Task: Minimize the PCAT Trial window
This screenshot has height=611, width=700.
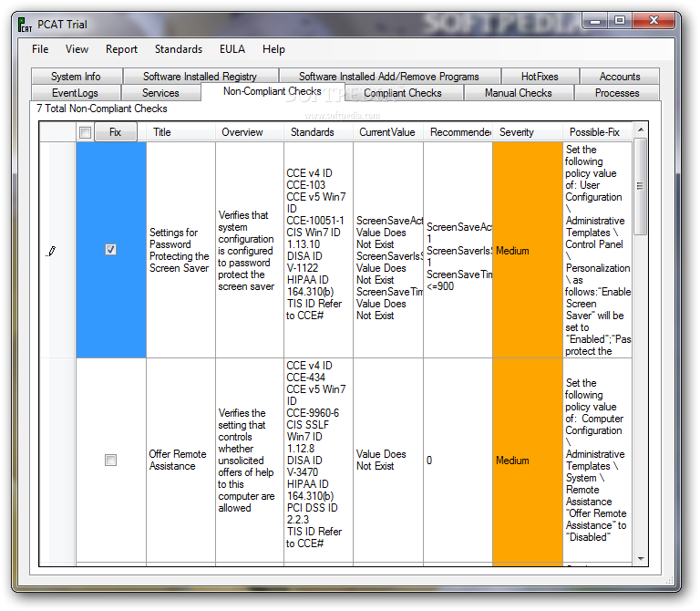Action: point(594,21)
